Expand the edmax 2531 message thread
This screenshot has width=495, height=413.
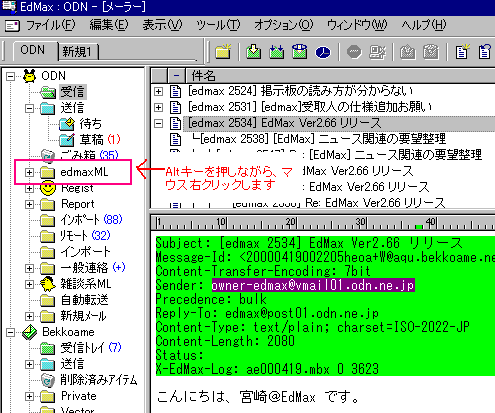pyautogui.click(x=159, y=107)
